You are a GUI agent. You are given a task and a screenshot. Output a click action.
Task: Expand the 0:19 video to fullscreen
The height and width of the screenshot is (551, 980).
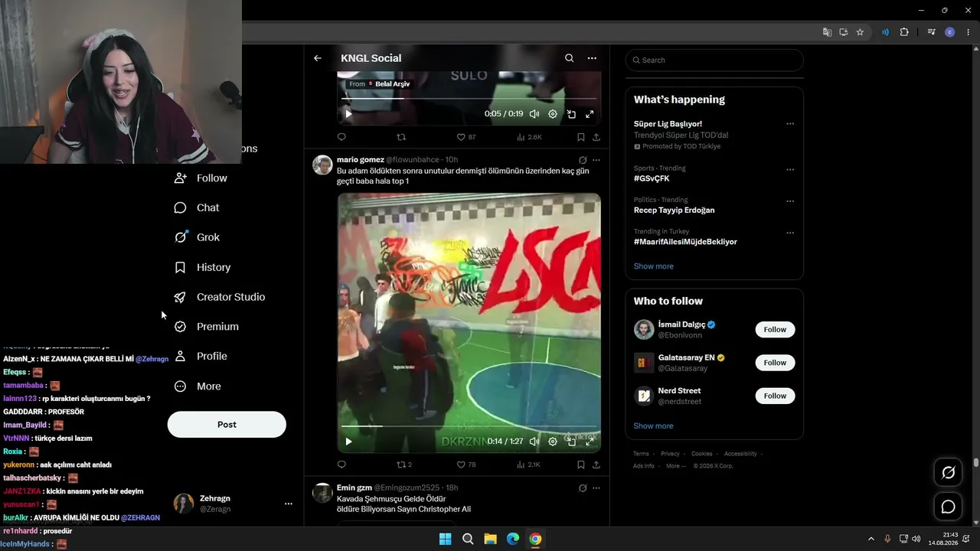coord(590,114)
